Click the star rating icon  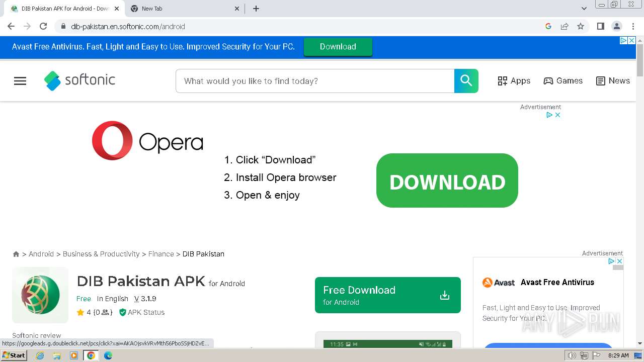tap(80, 312)
